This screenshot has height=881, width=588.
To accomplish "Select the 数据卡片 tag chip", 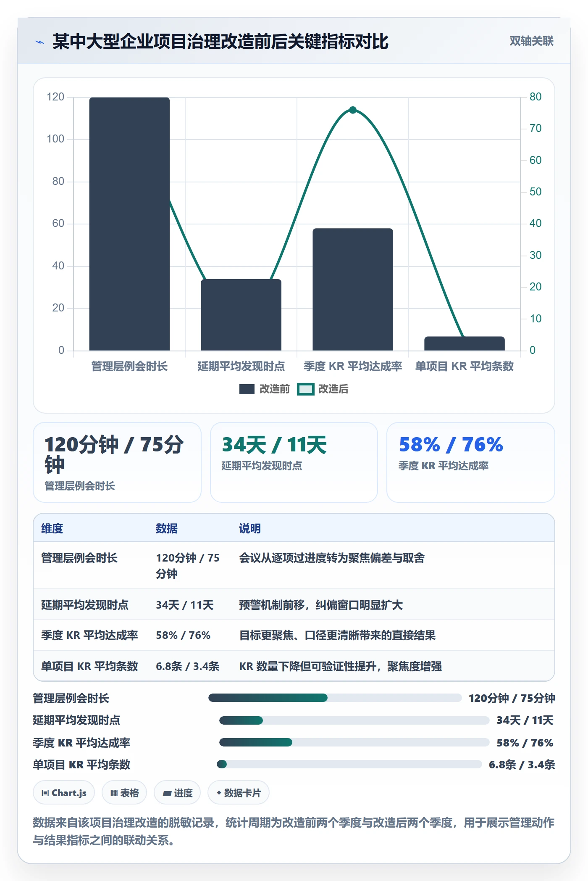I will point(239,793).
